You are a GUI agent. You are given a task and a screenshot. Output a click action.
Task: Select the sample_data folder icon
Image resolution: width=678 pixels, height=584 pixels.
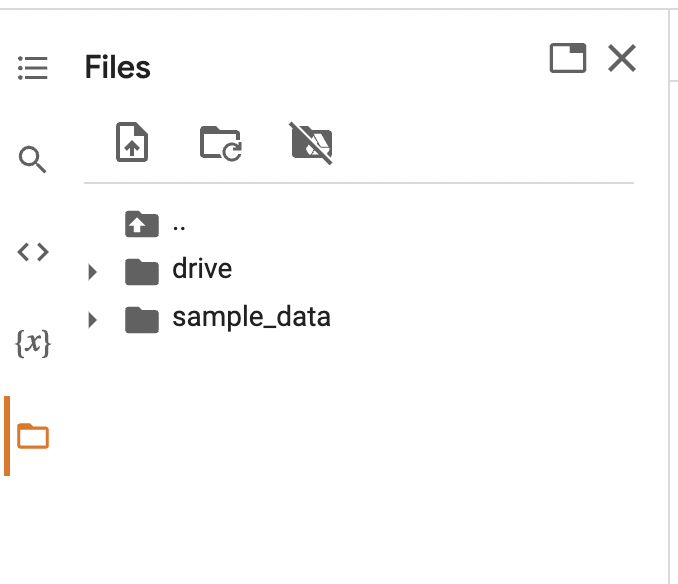[142, 319]
